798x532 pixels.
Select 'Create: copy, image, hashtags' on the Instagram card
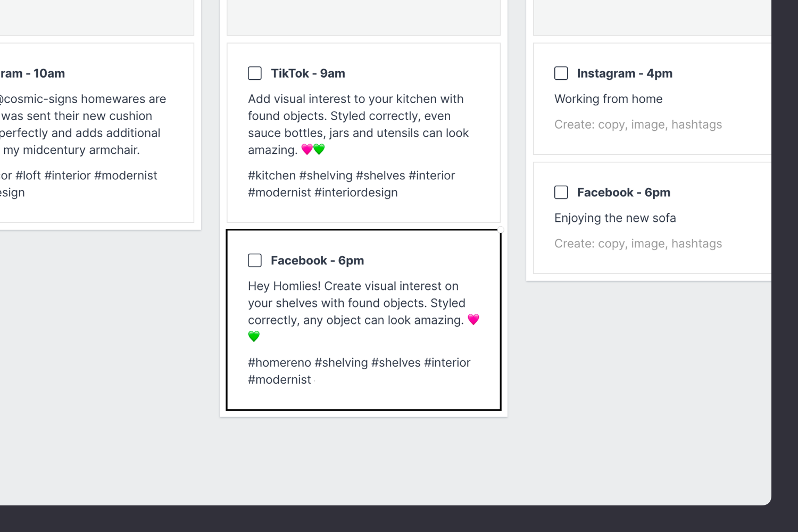point(638,124)
